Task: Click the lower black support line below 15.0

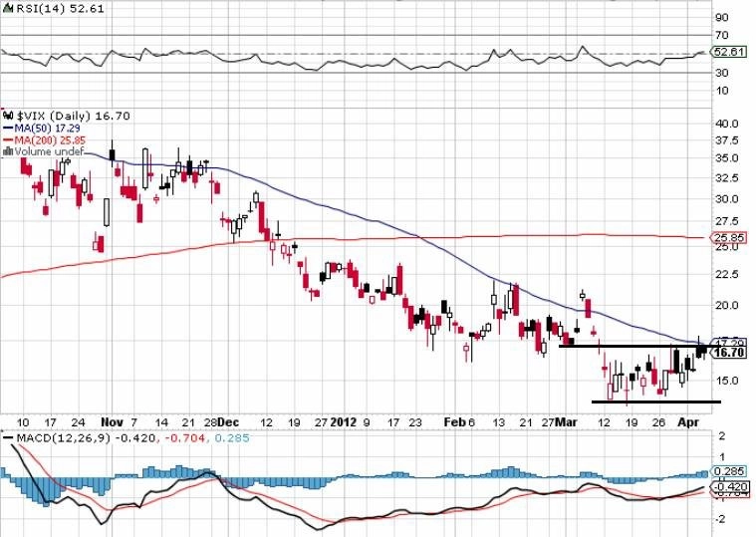Action: click(656, 402)
